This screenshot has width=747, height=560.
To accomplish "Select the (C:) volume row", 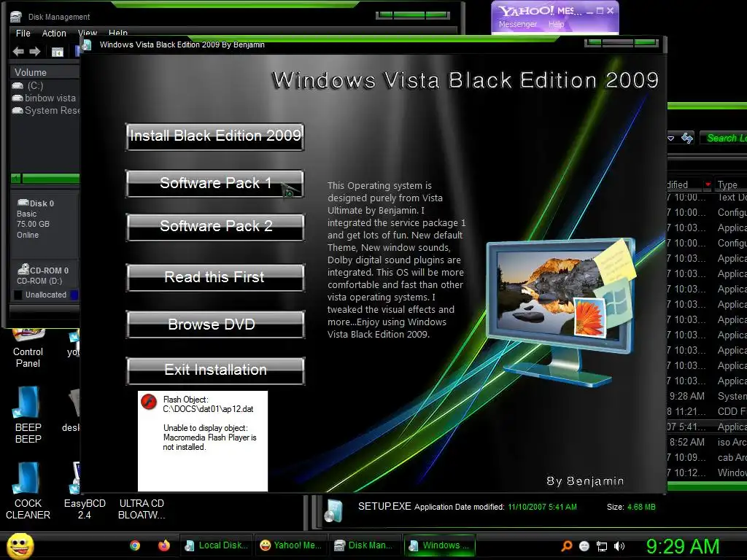I will pyautogui.click(x=45, y=86).
